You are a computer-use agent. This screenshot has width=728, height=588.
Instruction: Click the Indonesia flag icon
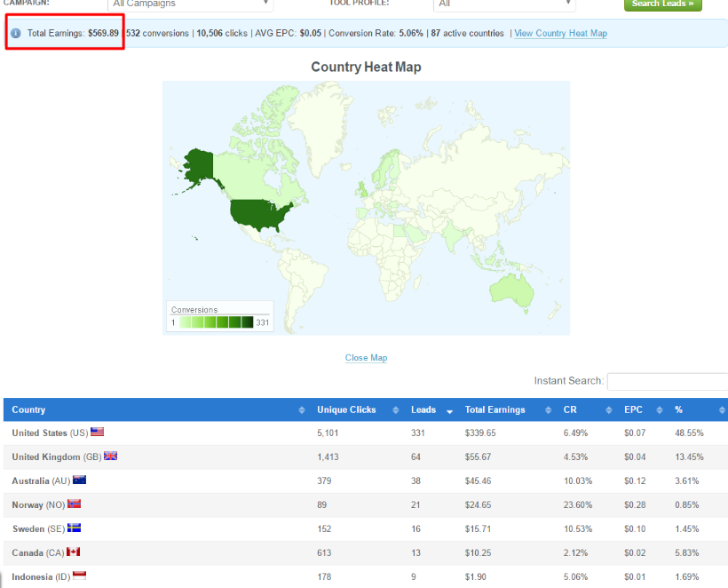[x=79, y=576]
